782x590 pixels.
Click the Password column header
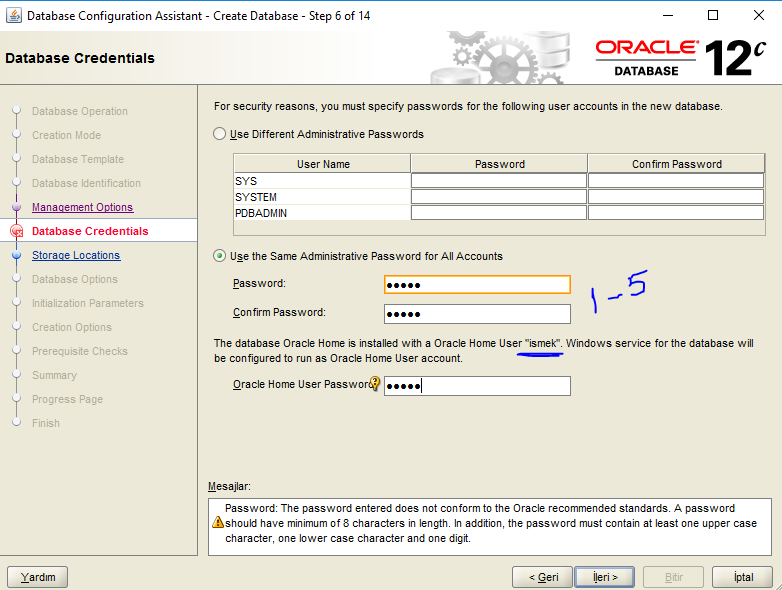(x=499, y=164)
